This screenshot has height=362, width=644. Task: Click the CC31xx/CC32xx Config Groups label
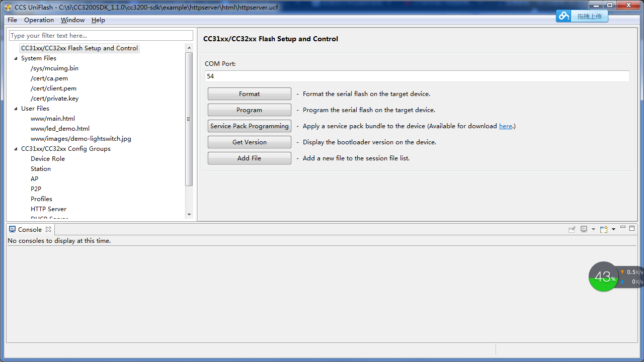(66, 149)
